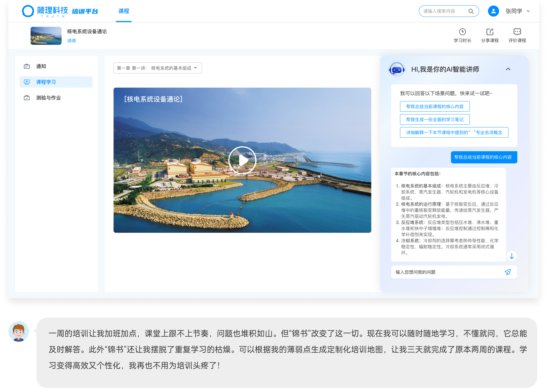Click the 张同学 username
547x392 pixels.
pos(514,11)
